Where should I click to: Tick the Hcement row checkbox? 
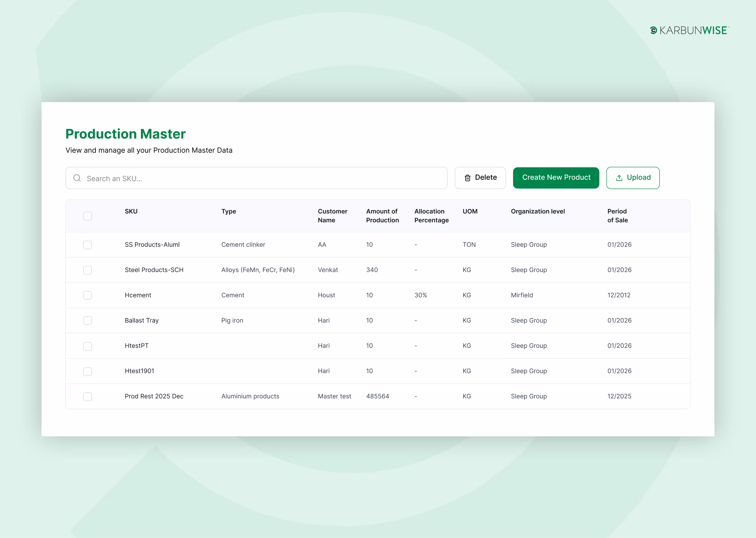87,295
